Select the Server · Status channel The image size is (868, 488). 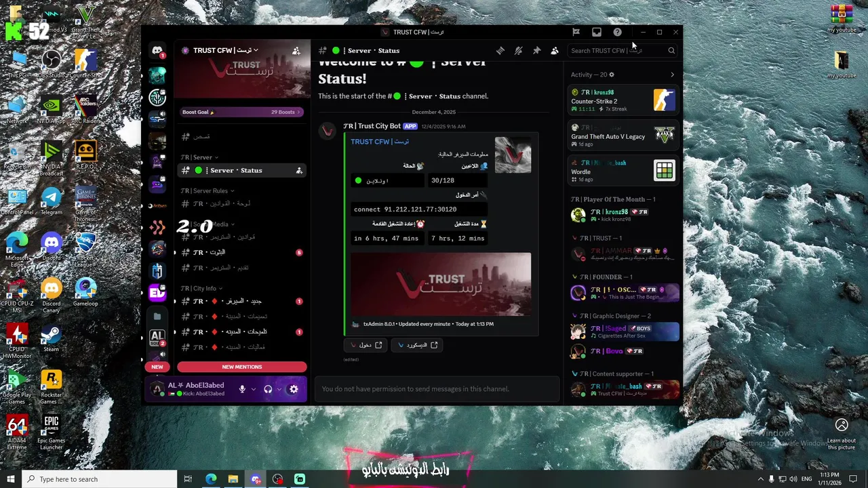click(x=242, y=170)
